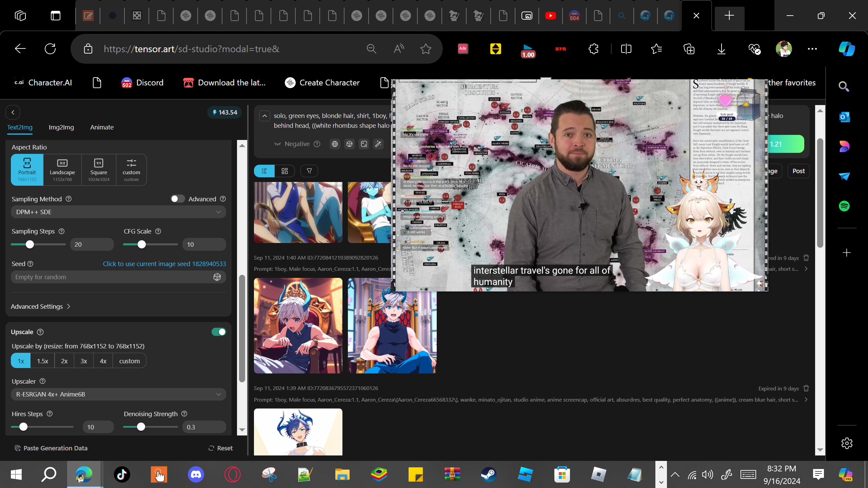This screenshot has width=868, height=488.
Task: Open Windows Start menu
Action: pos(16,474)
